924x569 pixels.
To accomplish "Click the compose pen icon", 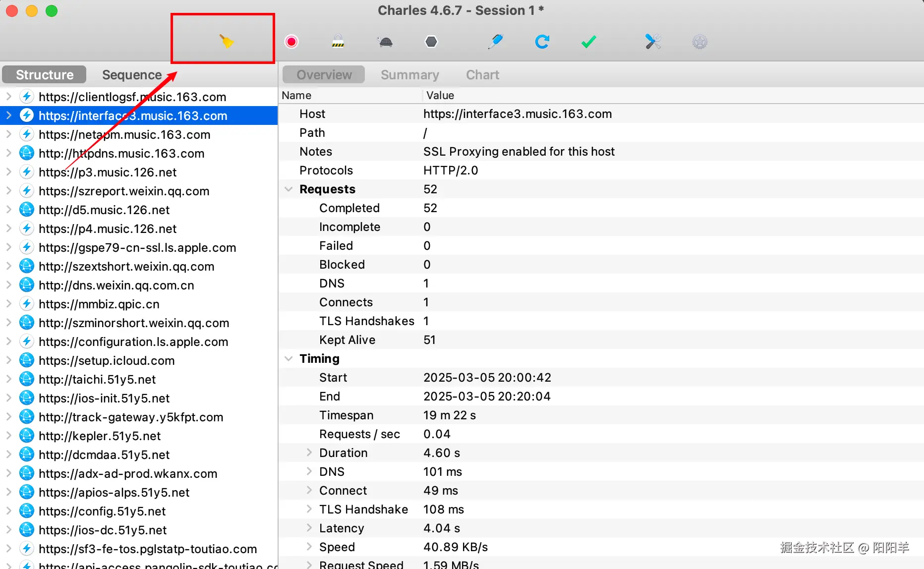I will pyautogui.click(x=495, y=41).
